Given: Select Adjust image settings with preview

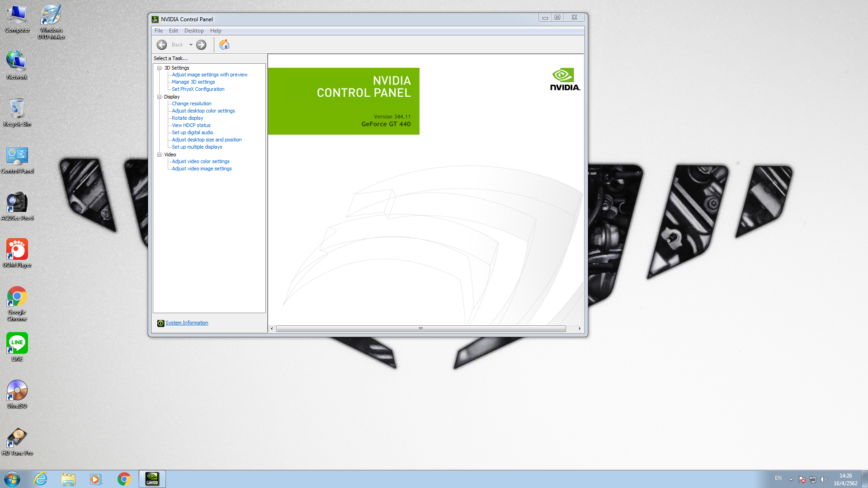Looking at the screenshot, I should tap(210, 75).
